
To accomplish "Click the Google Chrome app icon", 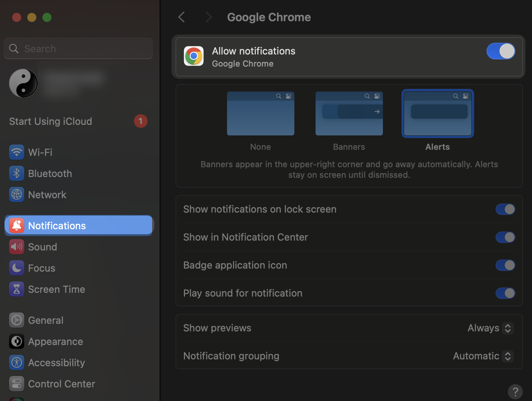I will tap(194, 56).
